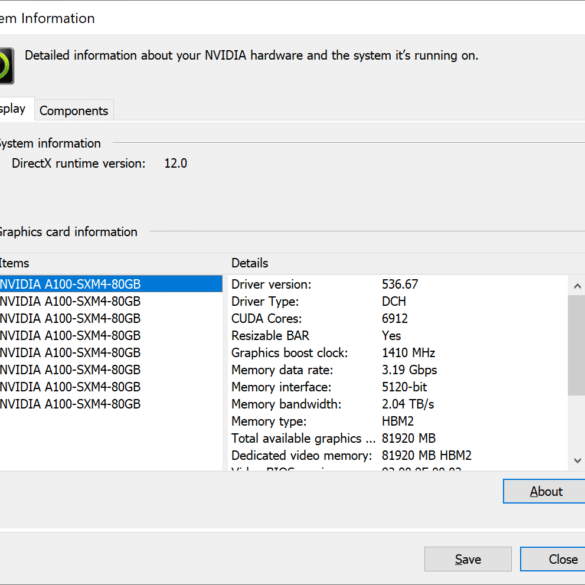The width and height of the screenshot is (585, 585).
Task: Click the About button
Action: point(544,491)
